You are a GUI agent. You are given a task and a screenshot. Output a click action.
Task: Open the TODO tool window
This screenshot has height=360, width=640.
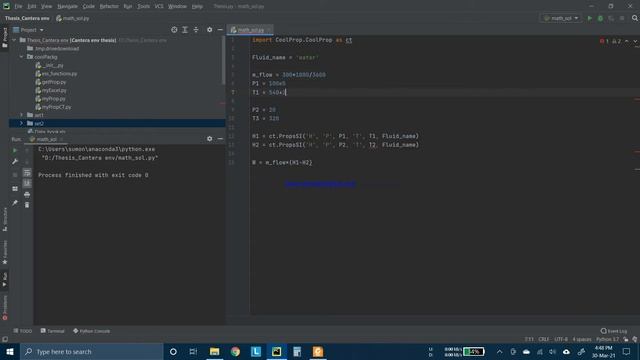pyautogui.click(x=22, y=331)
